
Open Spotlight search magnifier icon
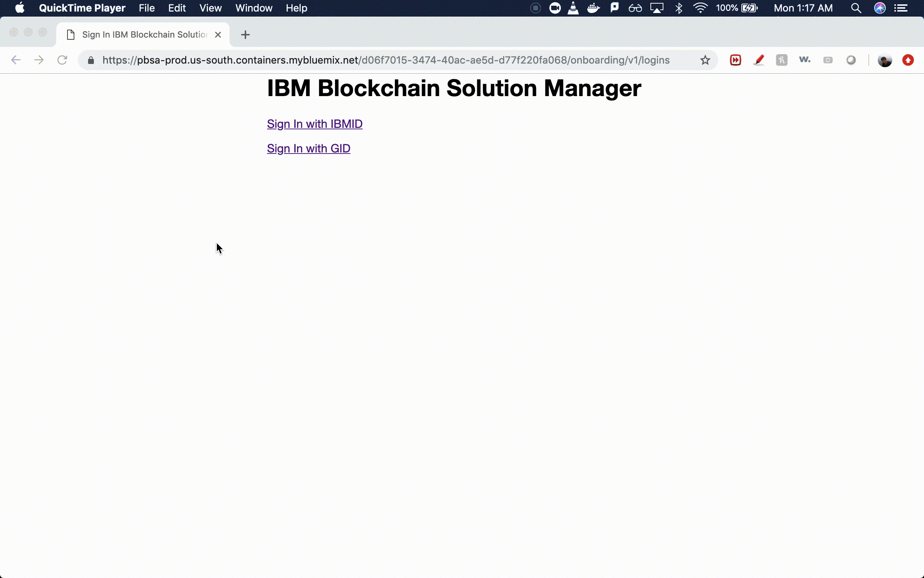click(x=856, y=8)
